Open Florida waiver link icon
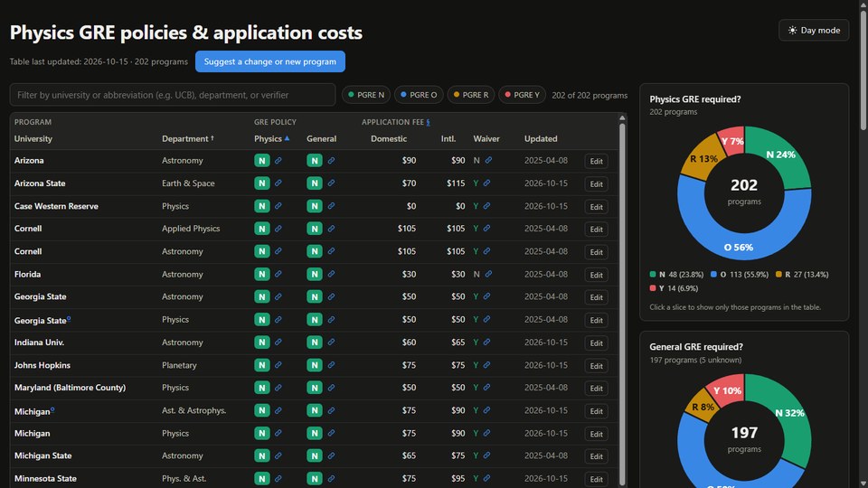The height and width of the screenshot is (488, 868). point(488,273)
